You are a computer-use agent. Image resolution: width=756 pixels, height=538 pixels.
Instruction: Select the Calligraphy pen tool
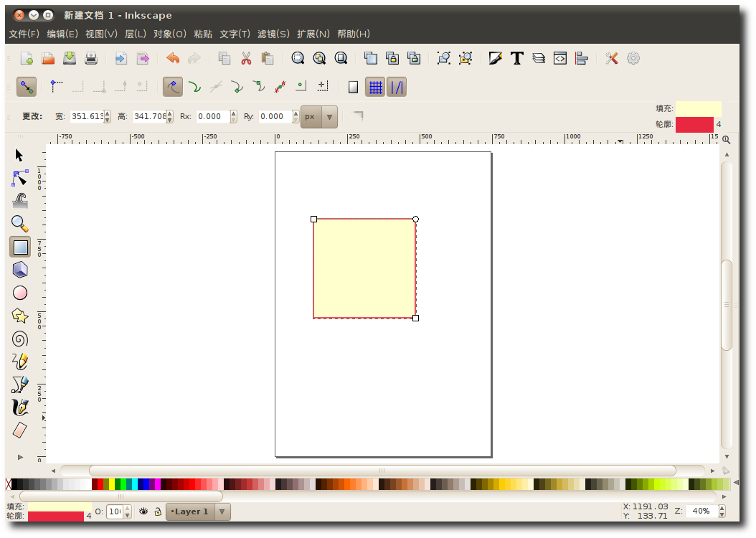coord(20,407)
